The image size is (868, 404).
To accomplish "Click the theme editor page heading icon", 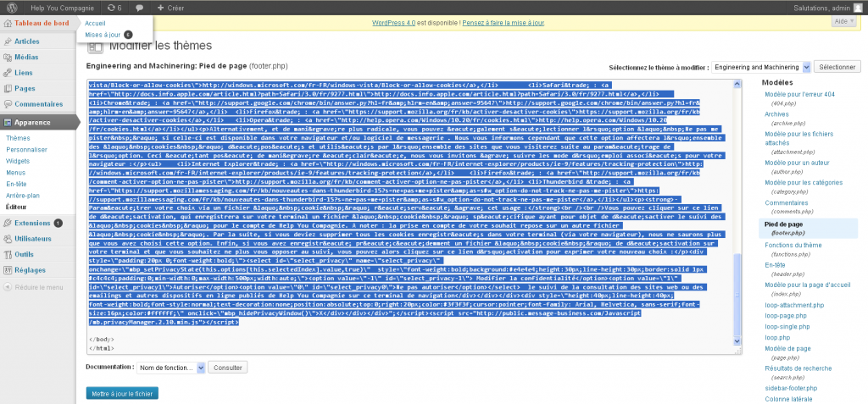I will (x=95, y=46).
